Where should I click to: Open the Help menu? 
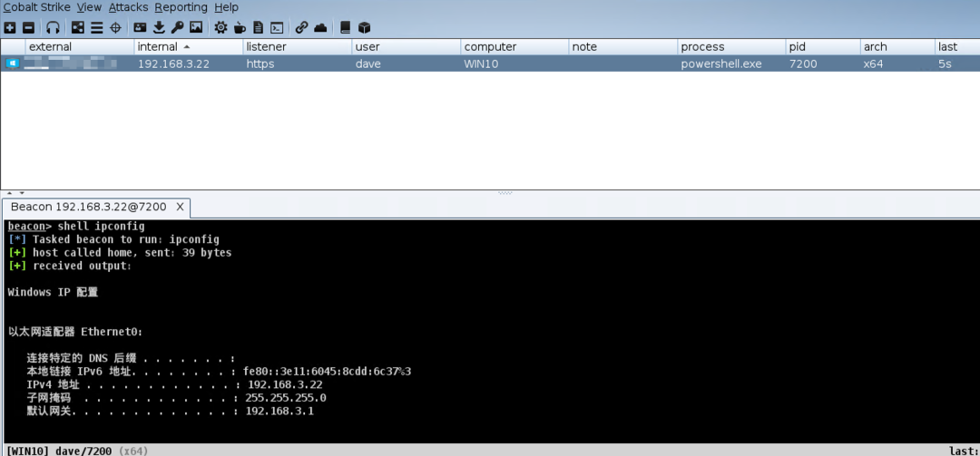coord(226,7)
